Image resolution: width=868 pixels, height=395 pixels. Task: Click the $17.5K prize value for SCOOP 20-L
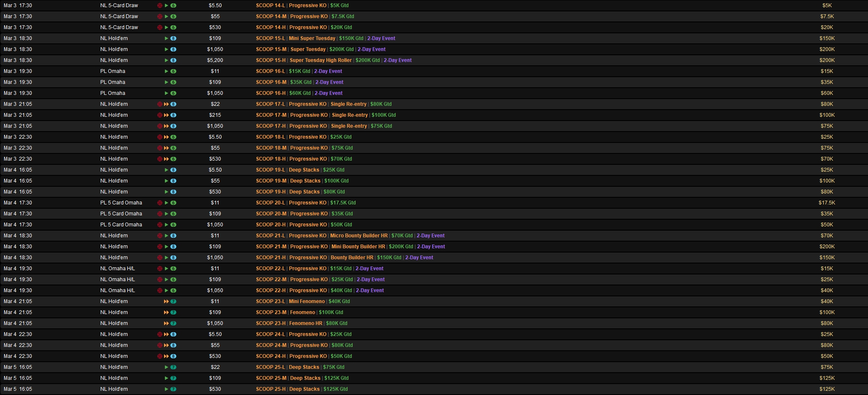827,203
